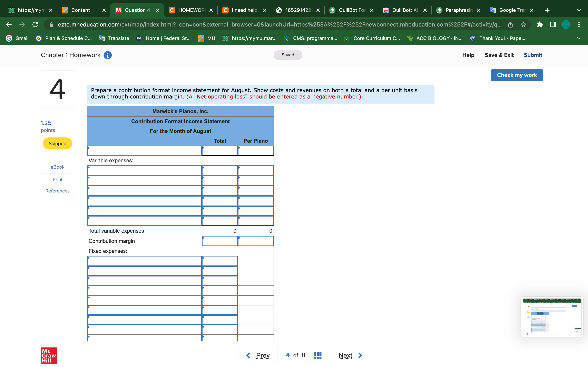Open the Chrome three-dot menu
This screenshot has width=588, height=367.
579,24
